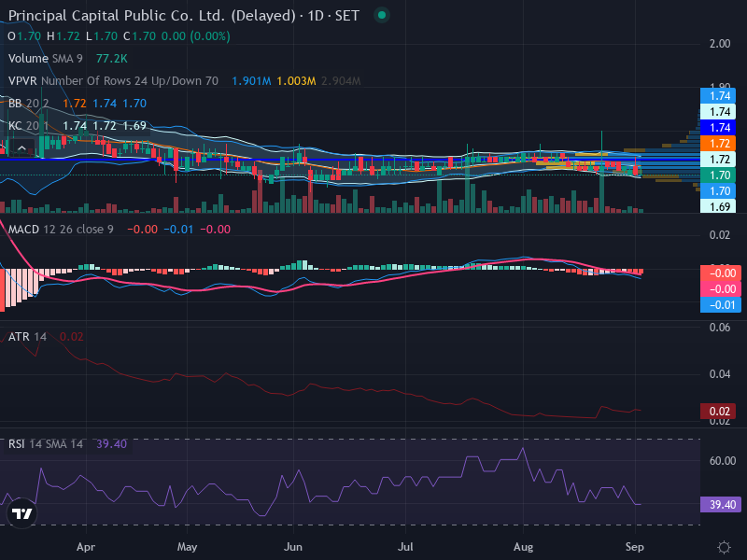Click the 77.2K volume value
747x560 pixels.
click(x=111, y=59)
